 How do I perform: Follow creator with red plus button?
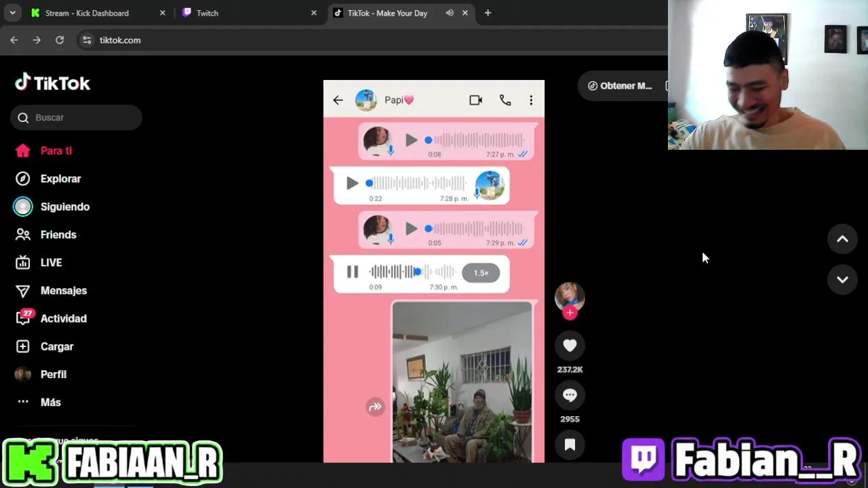(570, 312)
